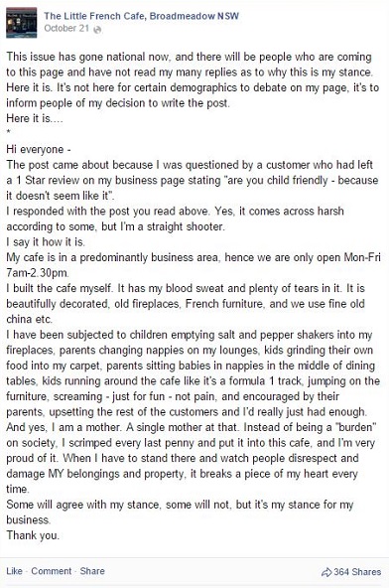Click the '7am-2.30pm.' opening hours text
389x588 pixels.
37,272
